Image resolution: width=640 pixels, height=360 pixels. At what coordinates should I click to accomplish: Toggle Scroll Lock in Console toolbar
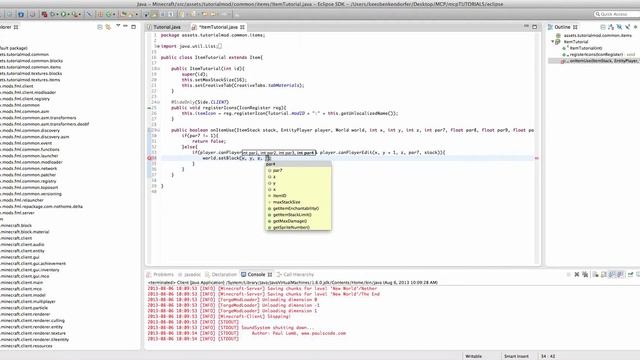(x=604, y=275)
